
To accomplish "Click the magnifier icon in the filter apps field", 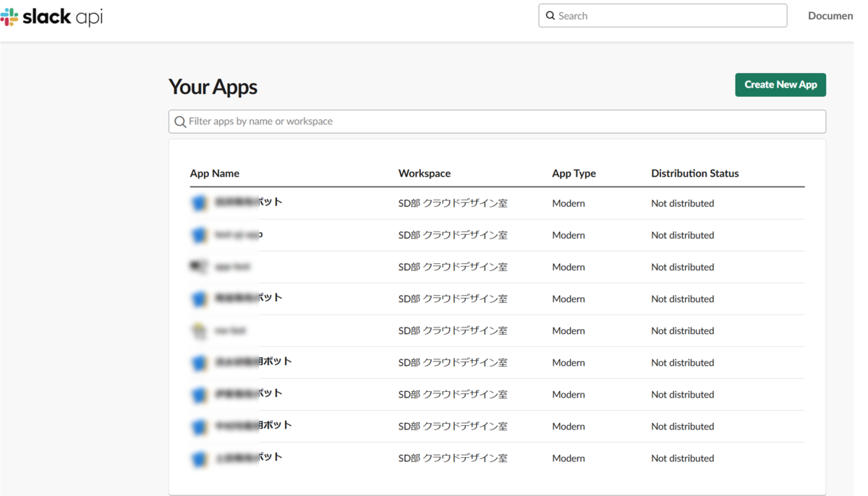I will click(x=180, y=121).
